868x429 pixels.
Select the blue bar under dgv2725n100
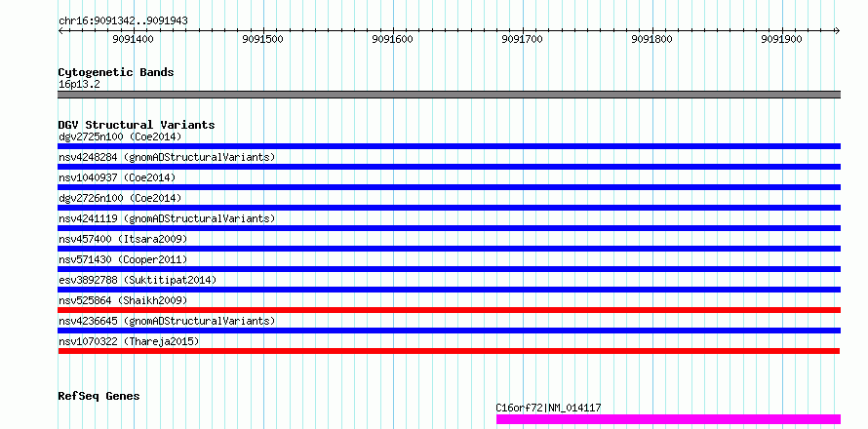[449, 146]
